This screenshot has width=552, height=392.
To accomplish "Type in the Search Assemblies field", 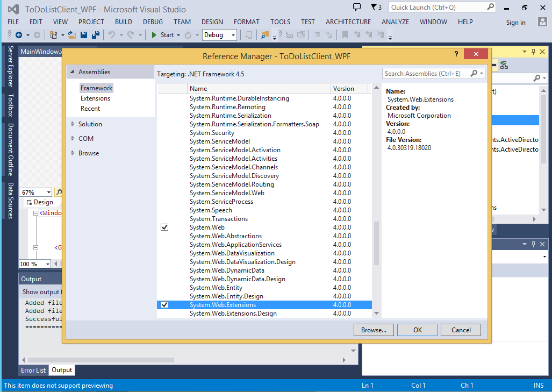I will [x=425, y=73].
